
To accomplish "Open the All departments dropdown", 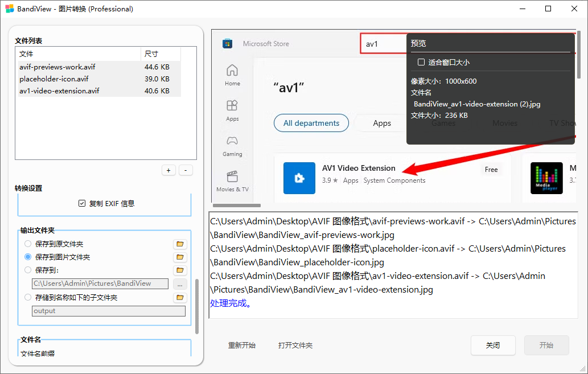I will (311, 122).
